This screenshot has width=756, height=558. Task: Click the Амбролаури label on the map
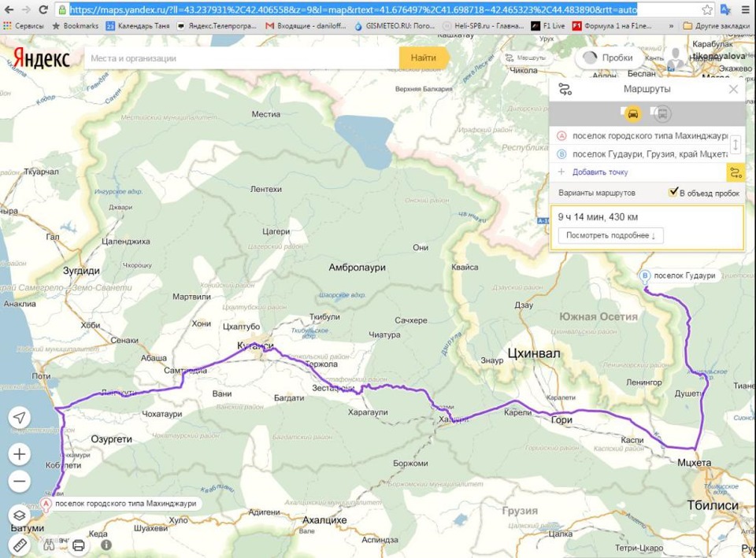357,267
